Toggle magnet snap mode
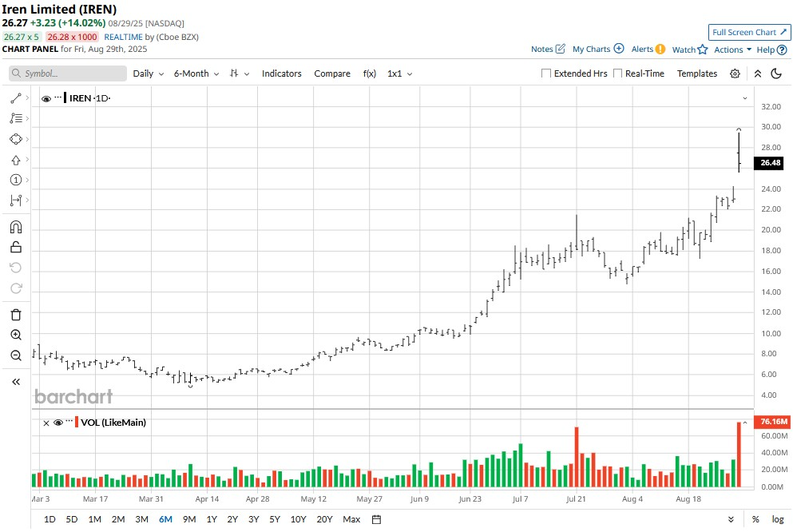793x532 pixels. [x=16, y=227]
